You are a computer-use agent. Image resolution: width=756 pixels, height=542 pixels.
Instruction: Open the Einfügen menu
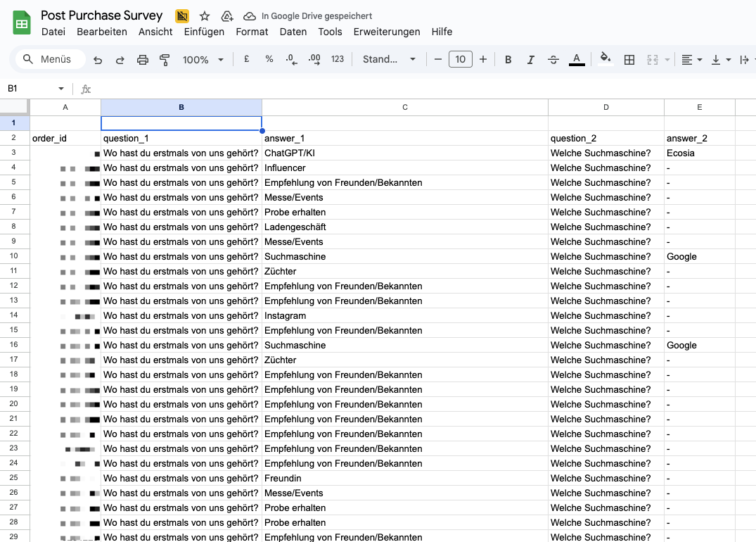coord(204,32)
